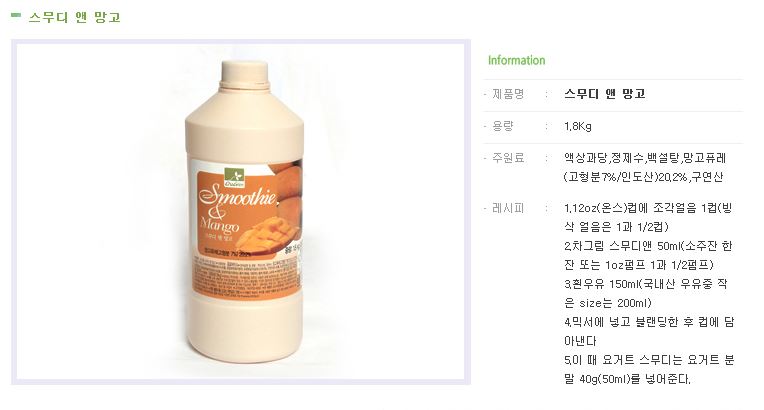Click recipe step 1 about 12oz cup
Screen dimensions: 764x410
pyautogui.click(x=648, y=217)
